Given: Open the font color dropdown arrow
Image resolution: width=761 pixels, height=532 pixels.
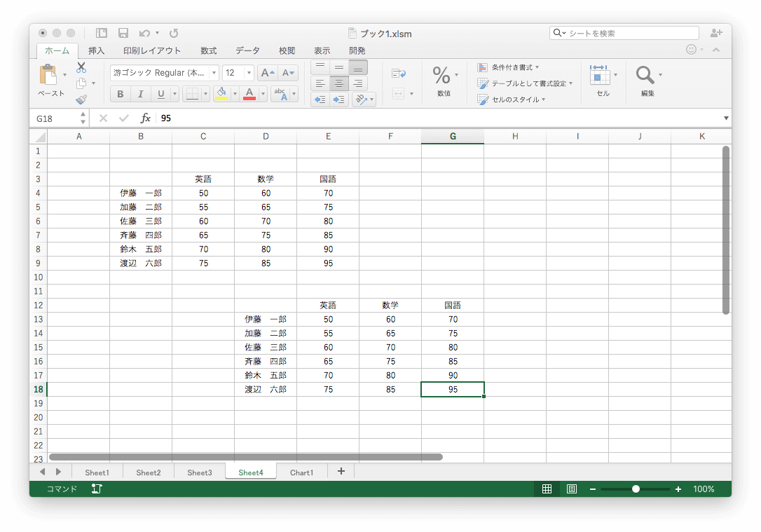Looking at the screenshot, I should (x=263, y=94).
